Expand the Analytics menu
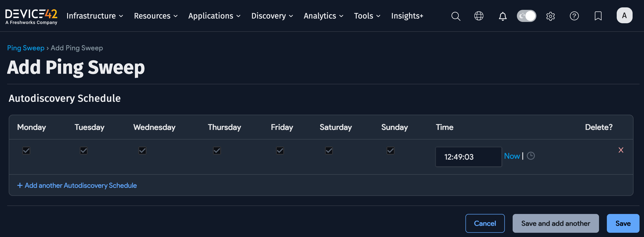Image resolution: width=644 pixels, height=237 pixels. [x=323, y=16]
